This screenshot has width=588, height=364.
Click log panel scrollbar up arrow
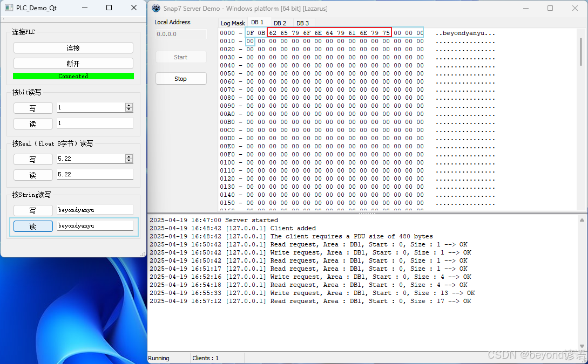click(582, 220)
